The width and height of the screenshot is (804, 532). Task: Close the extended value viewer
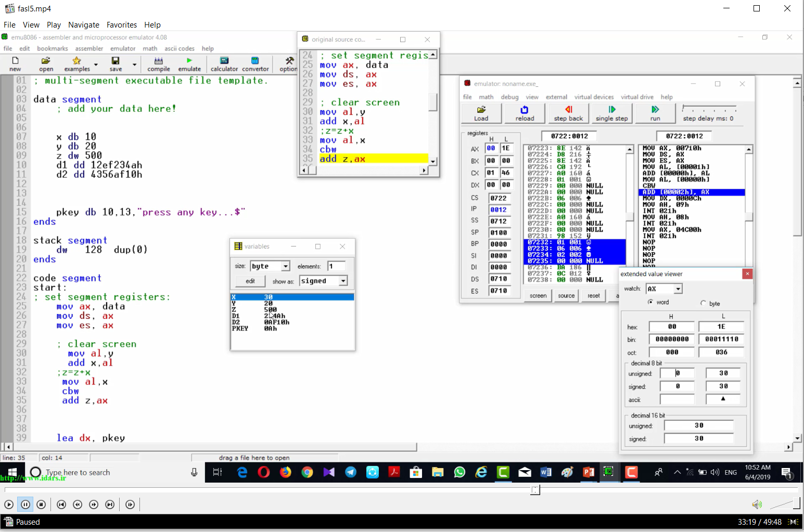[747, 274]
